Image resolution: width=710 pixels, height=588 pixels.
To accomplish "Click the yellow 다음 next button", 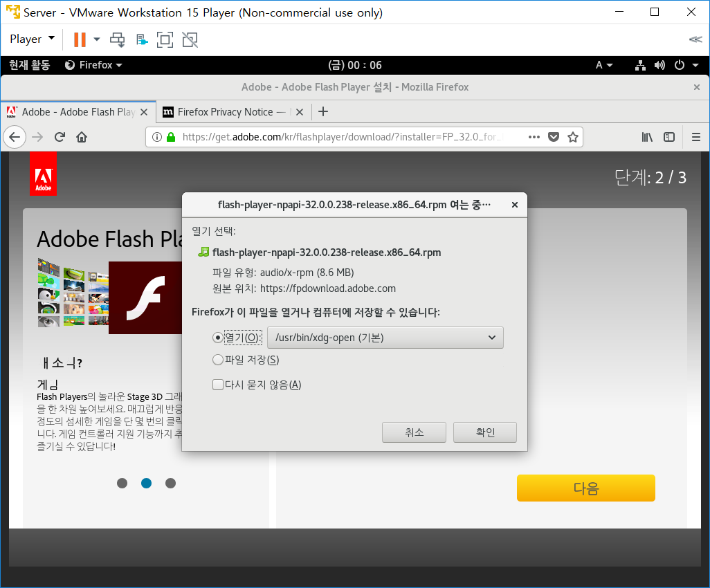I will [586, 488].
